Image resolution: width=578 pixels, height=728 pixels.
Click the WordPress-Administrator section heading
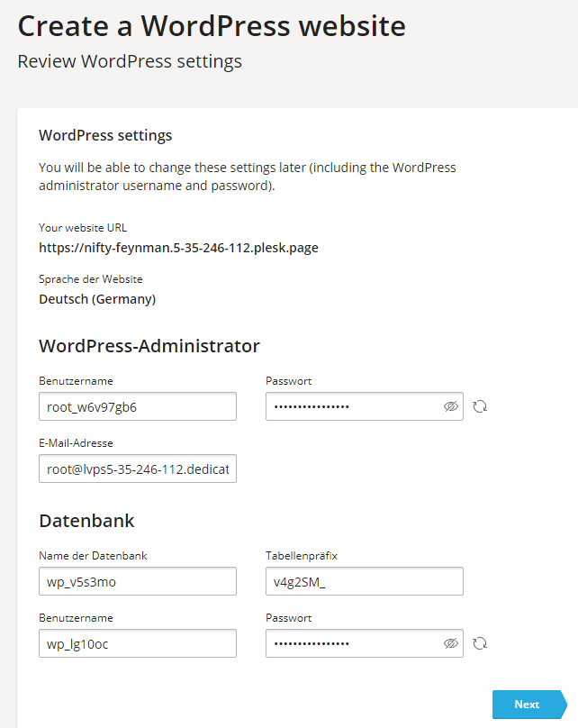149,346
